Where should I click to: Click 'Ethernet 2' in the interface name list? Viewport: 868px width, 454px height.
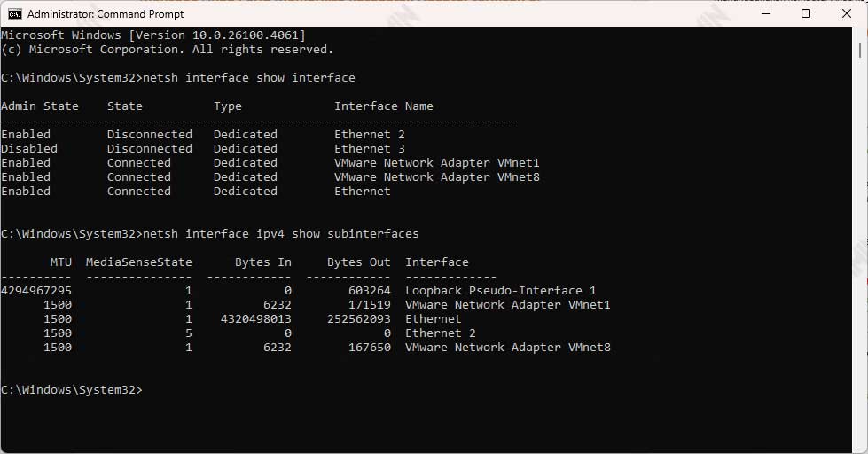pyautogui.click(x=369, y=134)
